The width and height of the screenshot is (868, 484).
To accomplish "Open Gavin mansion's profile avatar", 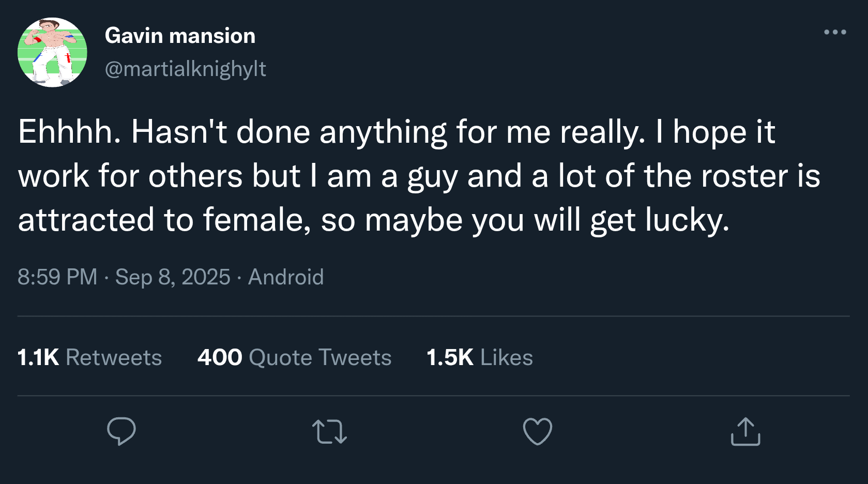I will point(52,52).
